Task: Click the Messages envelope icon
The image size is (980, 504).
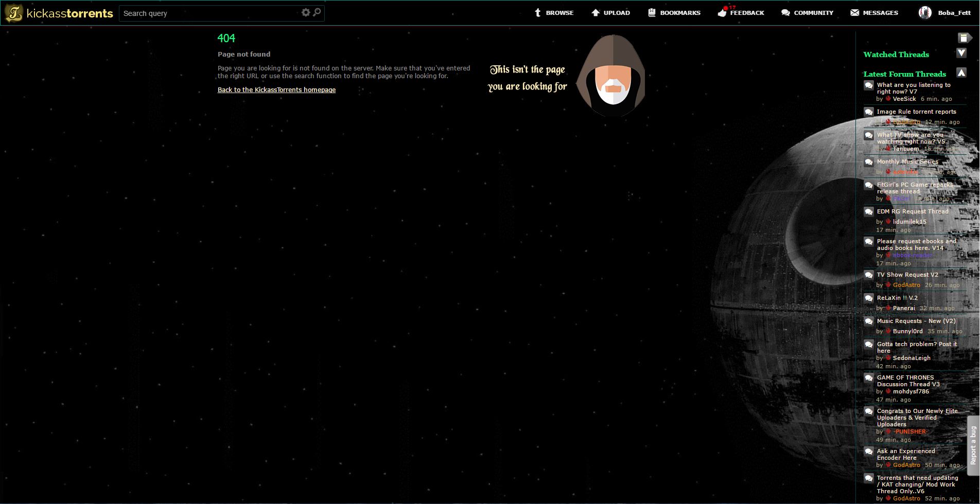Action: (x=855, y=12)
